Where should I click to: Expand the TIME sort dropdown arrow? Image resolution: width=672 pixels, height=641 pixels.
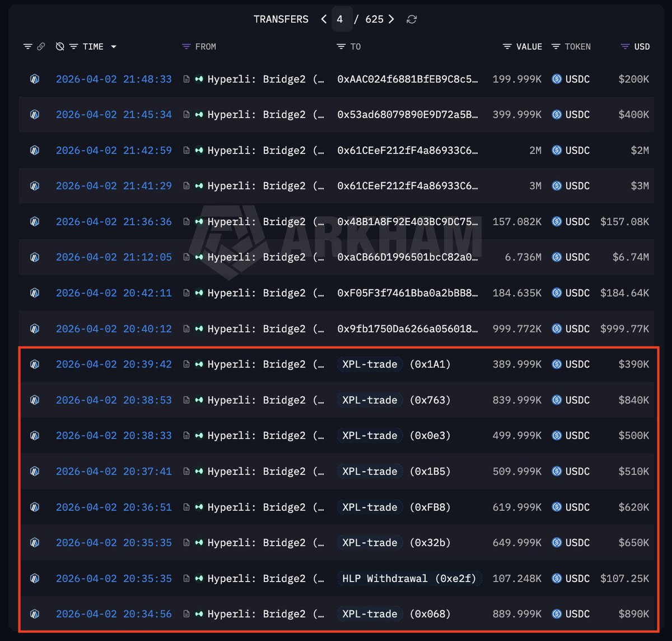[114, 47]
